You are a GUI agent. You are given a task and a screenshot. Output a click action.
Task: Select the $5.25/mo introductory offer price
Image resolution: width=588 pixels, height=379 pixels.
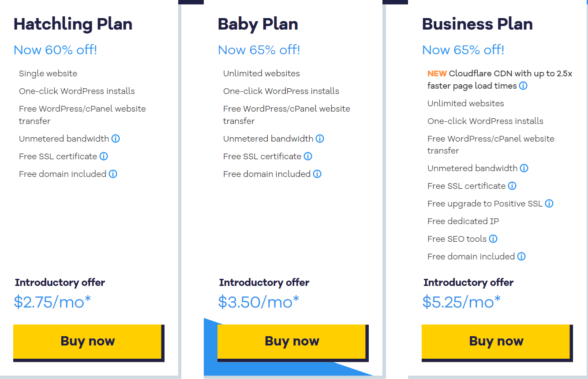[x=461, y=302]
